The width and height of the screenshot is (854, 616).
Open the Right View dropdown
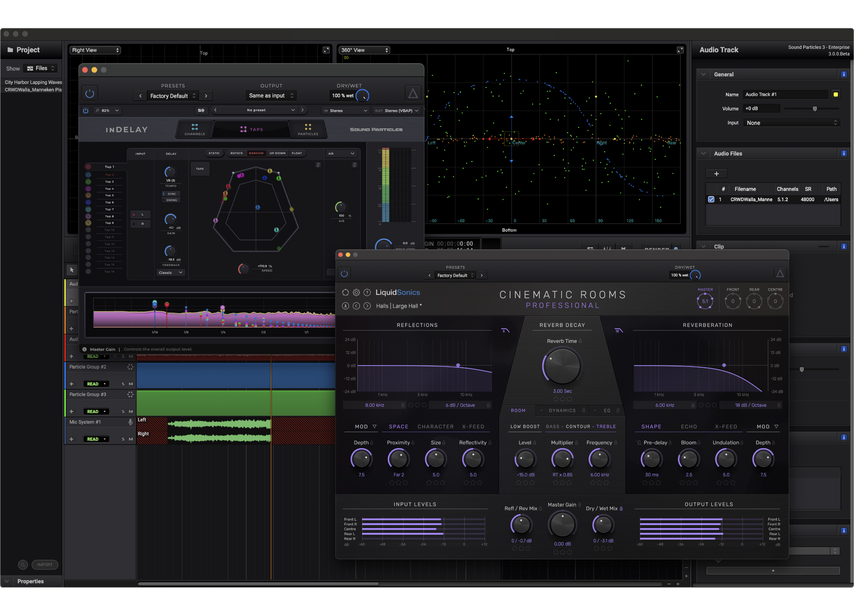click(x=96, y=50)
